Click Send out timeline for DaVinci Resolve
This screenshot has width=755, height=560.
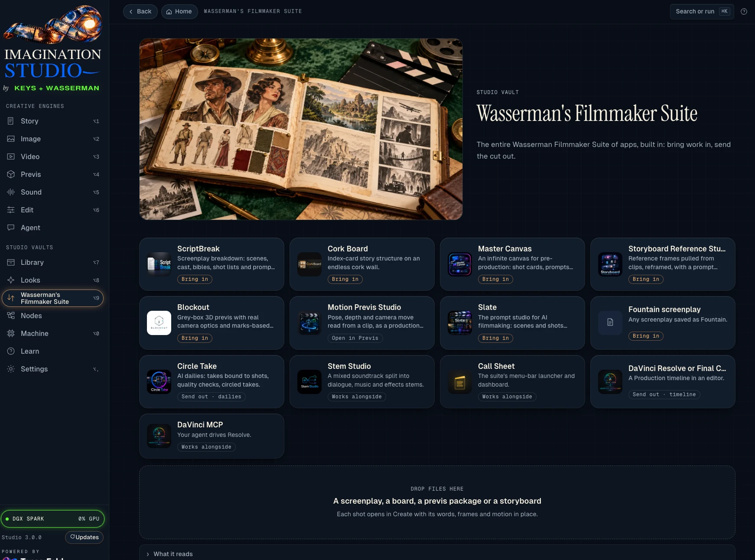[x=664, y=395]
